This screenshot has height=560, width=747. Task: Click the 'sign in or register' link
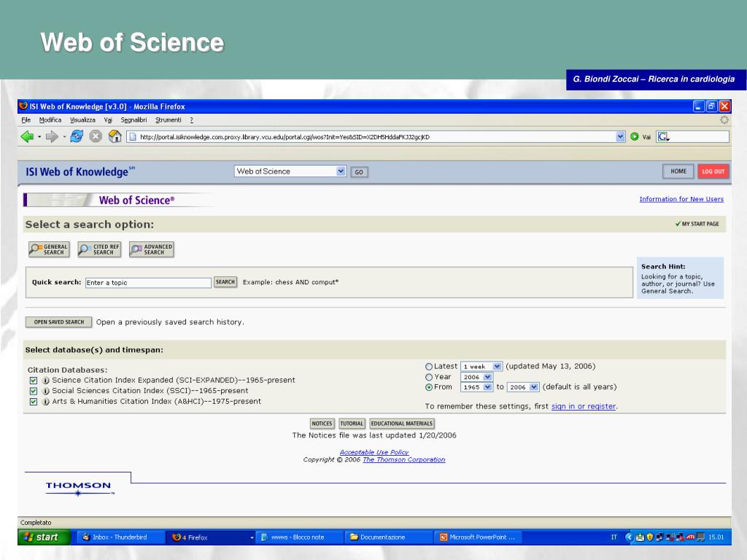[x=584, y=406]
